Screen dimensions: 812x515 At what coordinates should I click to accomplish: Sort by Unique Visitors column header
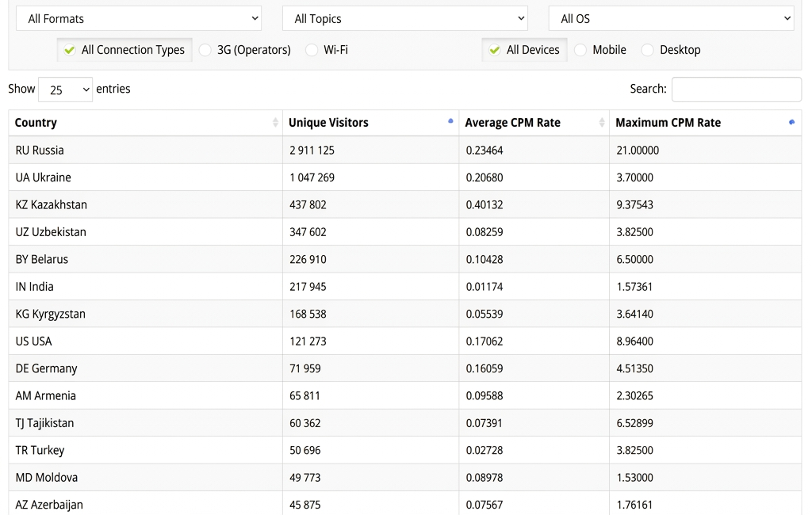tap(371, 123)
